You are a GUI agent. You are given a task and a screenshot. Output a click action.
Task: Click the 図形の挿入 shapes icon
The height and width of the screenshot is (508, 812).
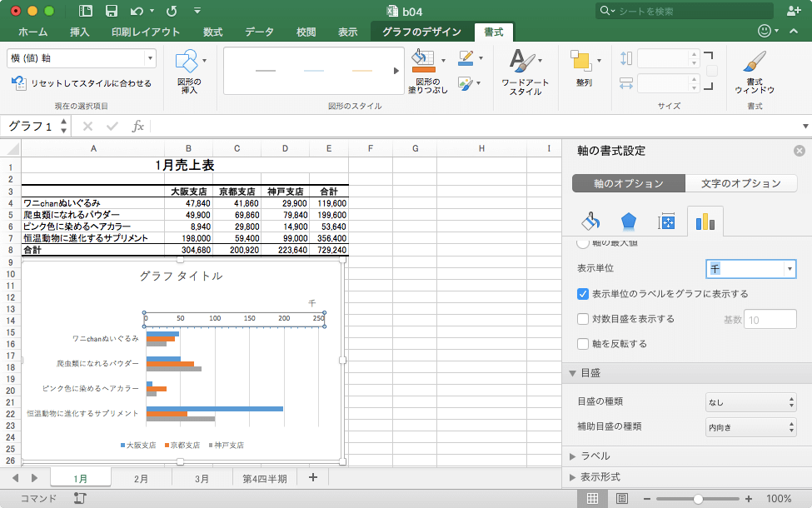[187, 61]
